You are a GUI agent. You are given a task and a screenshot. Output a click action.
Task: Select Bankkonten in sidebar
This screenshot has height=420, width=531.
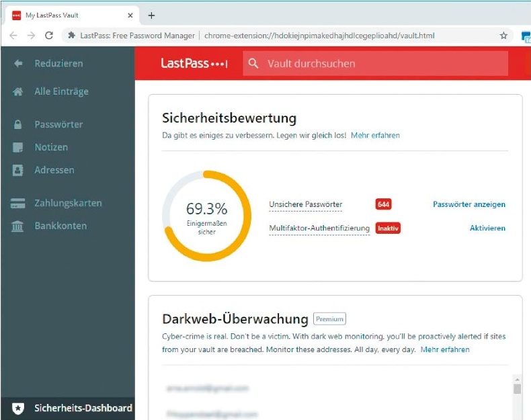coord(60,226)
